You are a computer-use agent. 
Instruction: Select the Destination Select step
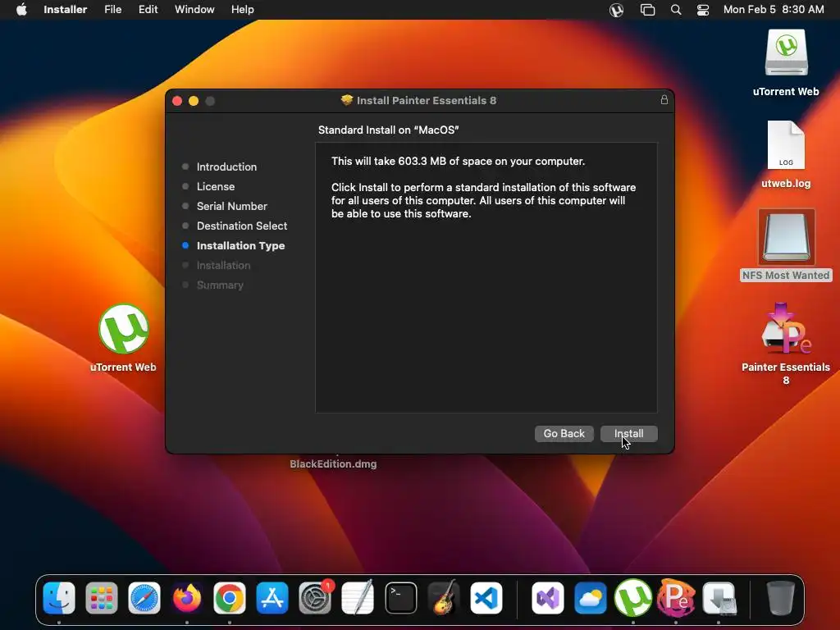point(242,226)
